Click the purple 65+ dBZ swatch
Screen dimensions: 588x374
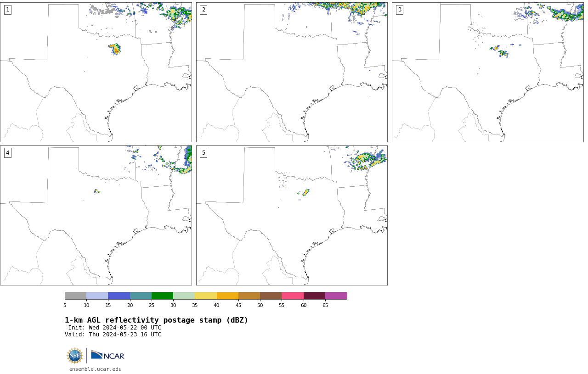[336, 296]
